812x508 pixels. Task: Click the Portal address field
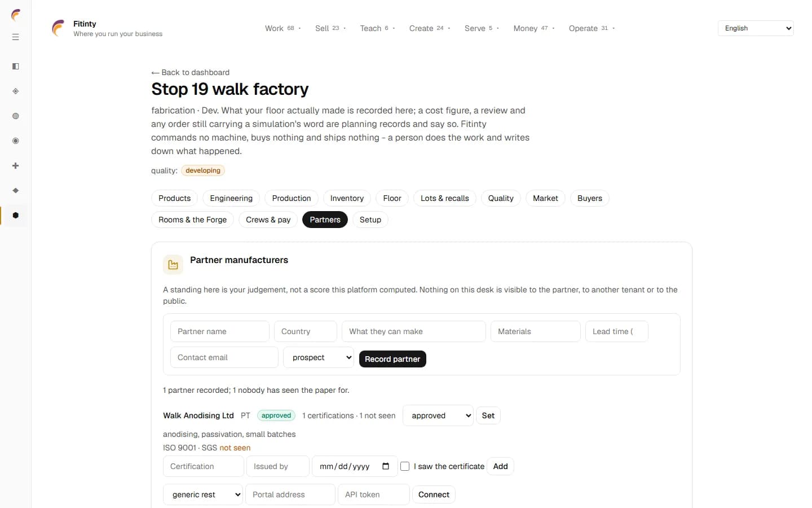click(290, 494)
